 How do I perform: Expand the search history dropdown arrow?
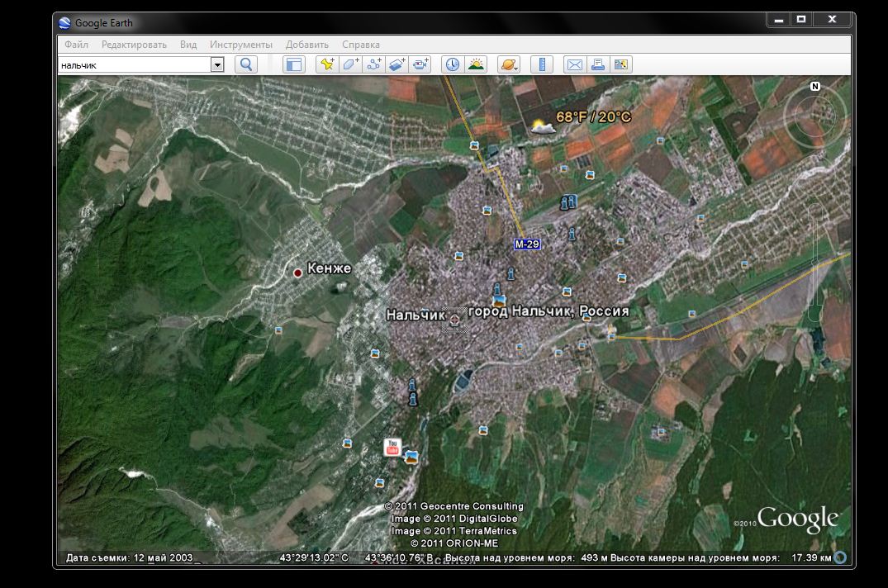coord(217,64)
